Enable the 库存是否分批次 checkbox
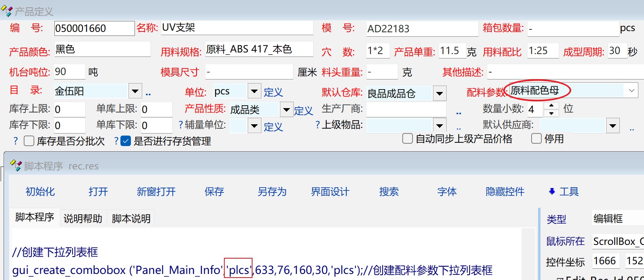The width and height of the screenshot is (644, 280). [29, 141]
